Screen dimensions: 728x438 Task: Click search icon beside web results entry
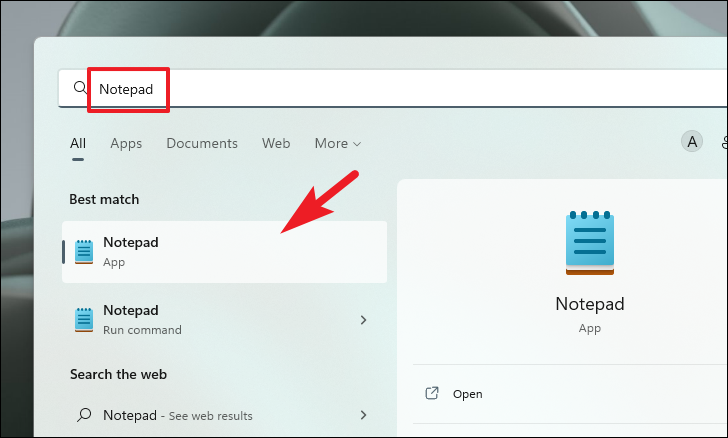click(x=84, y=414)
